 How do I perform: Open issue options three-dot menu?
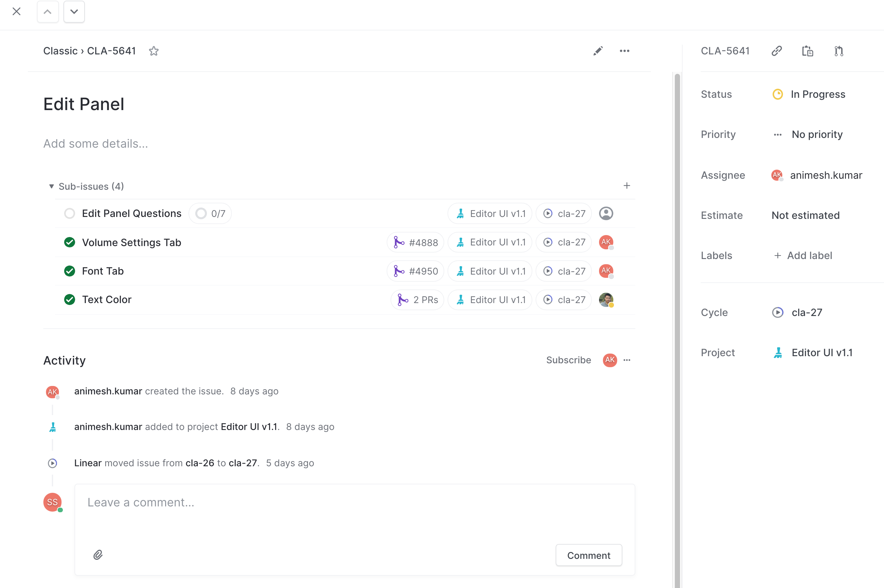coord(624,51)
